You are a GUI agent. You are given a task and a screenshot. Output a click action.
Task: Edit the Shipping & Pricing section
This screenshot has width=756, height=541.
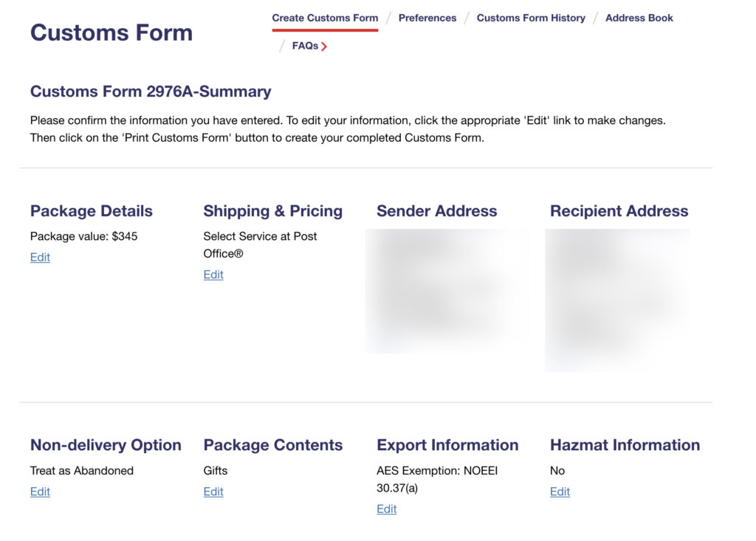213,275
